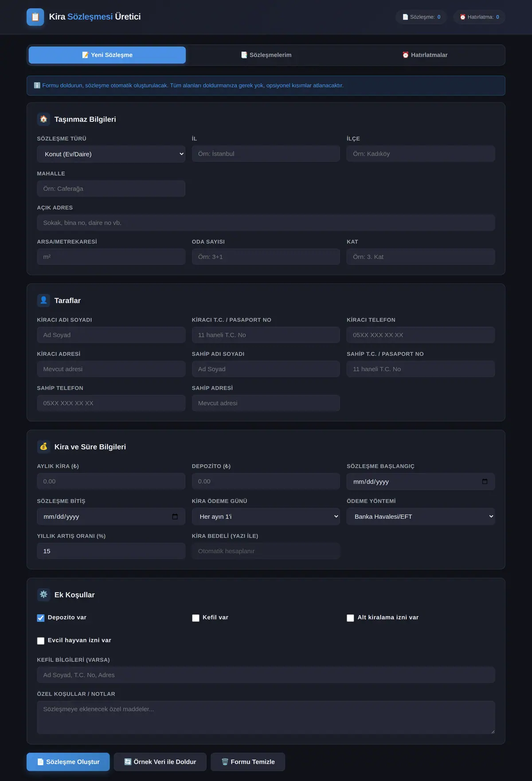Focus the Açık Adres input field

coord(266,223)
